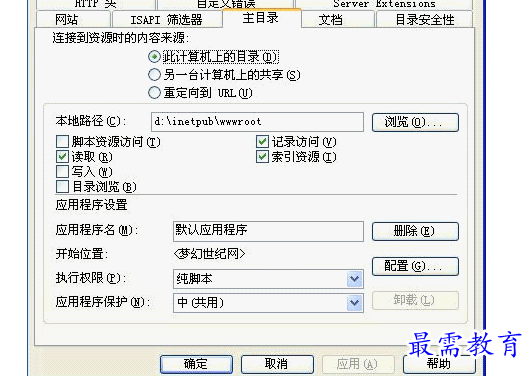Viewport: 530px width, 376px height.
Task: Expand the 执行权限 dropdown arrow
Action: click(354, 279)
